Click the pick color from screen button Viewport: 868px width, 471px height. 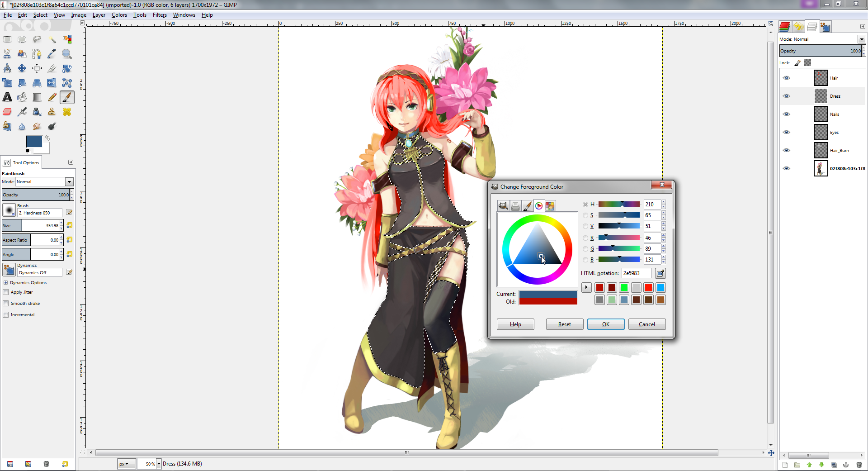(660, 273)
